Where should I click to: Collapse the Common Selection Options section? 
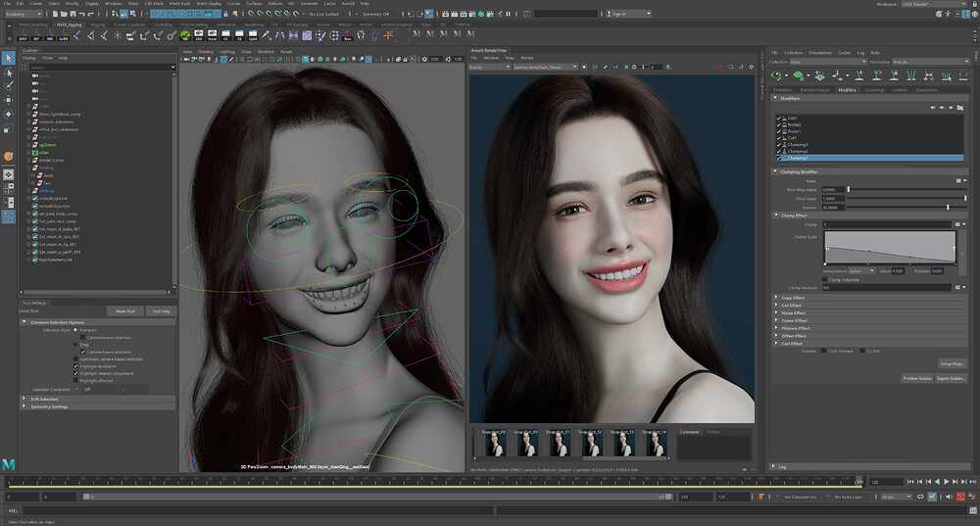(x=24, y=322)
